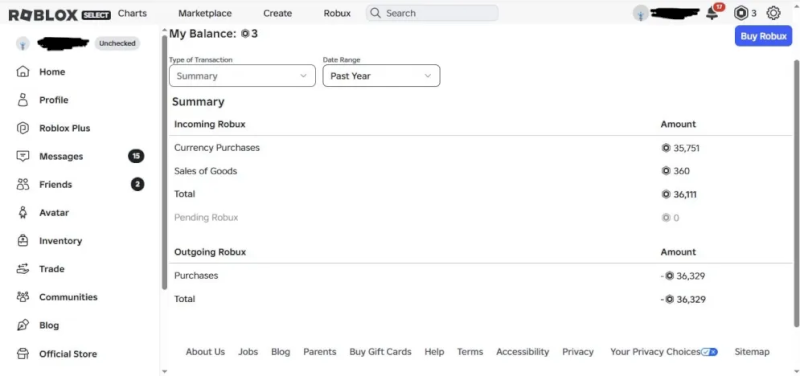800x376 pixels.
Task: Toggle Your Privacy Choices switch icon
Action: coord(709,352)
